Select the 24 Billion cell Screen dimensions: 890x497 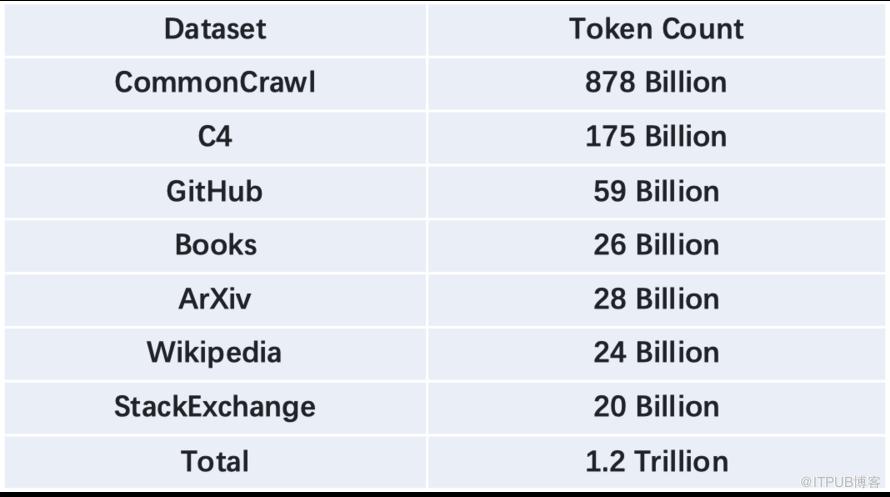(x=656, y=353)
